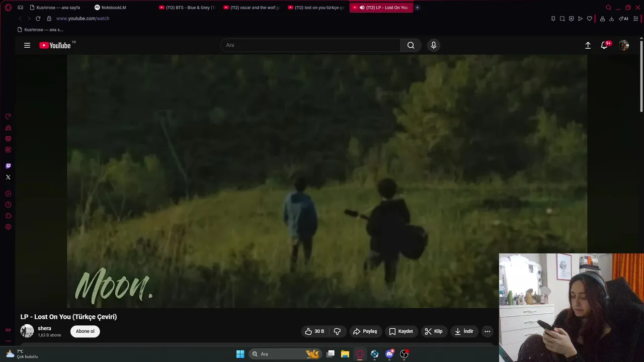Click the taskbar Ara search box
Viewport: 644px width, 362px height.
coord(285,354)
